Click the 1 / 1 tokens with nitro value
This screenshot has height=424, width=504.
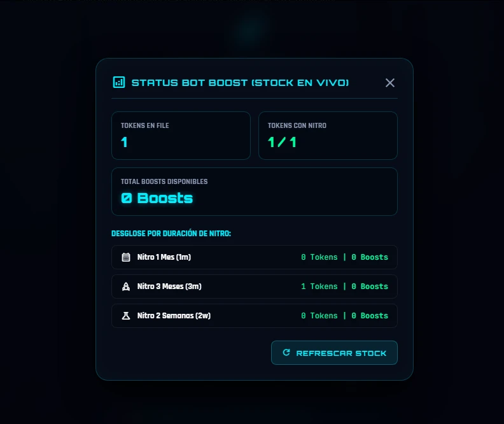(282, 142)
